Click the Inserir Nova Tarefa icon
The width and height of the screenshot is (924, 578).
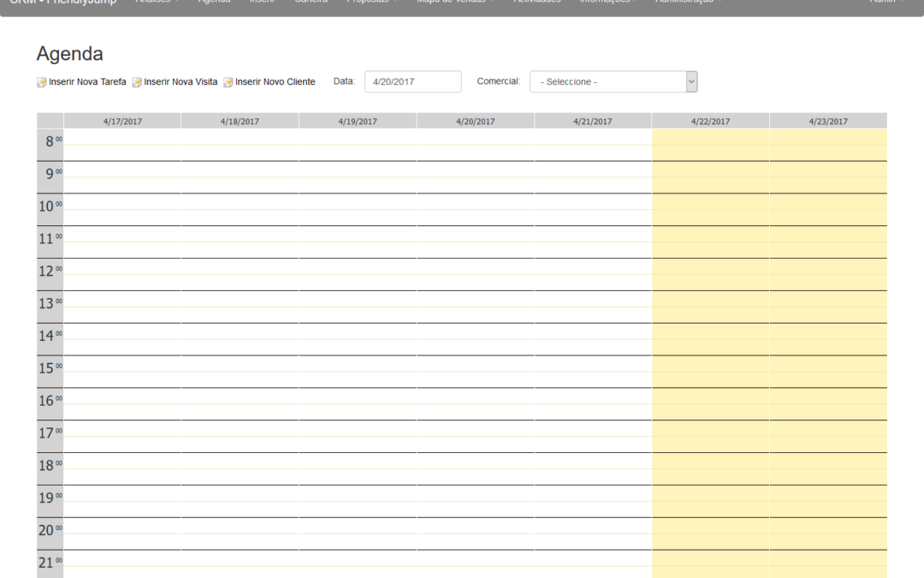point(40,81)
